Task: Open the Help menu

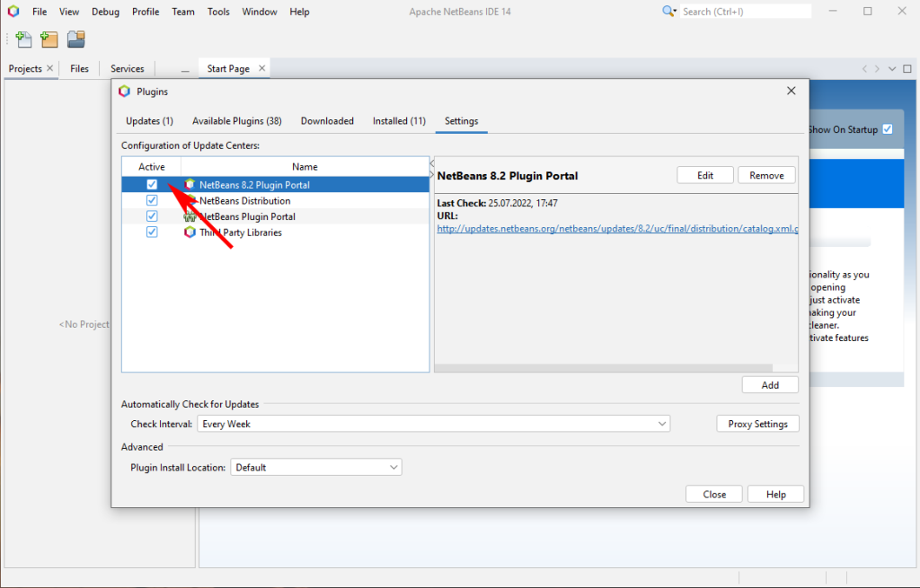Action: click(x=299, y=12)
